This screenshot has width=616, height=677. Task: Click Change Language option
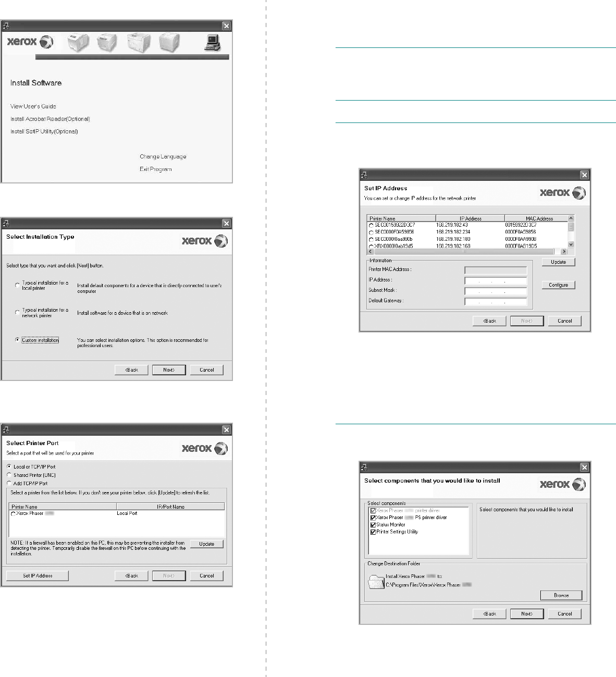[x=163, y=156]
